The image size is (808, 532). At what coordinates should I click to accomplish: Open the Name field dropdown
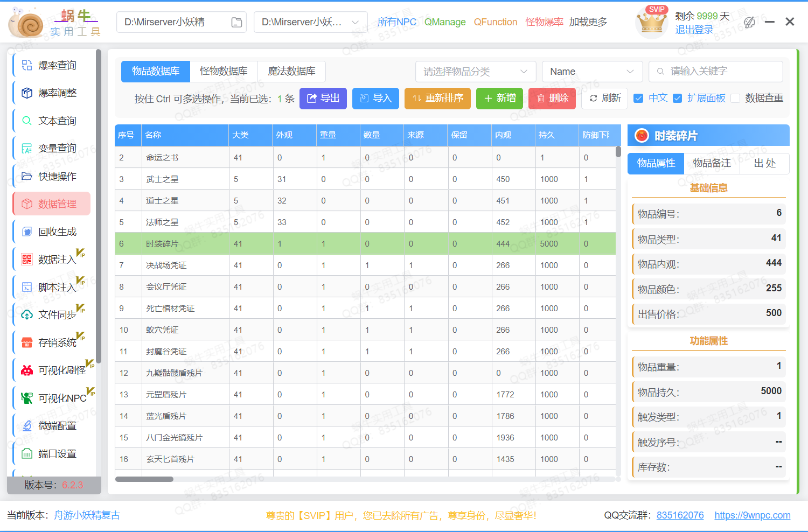coord(592,72)
